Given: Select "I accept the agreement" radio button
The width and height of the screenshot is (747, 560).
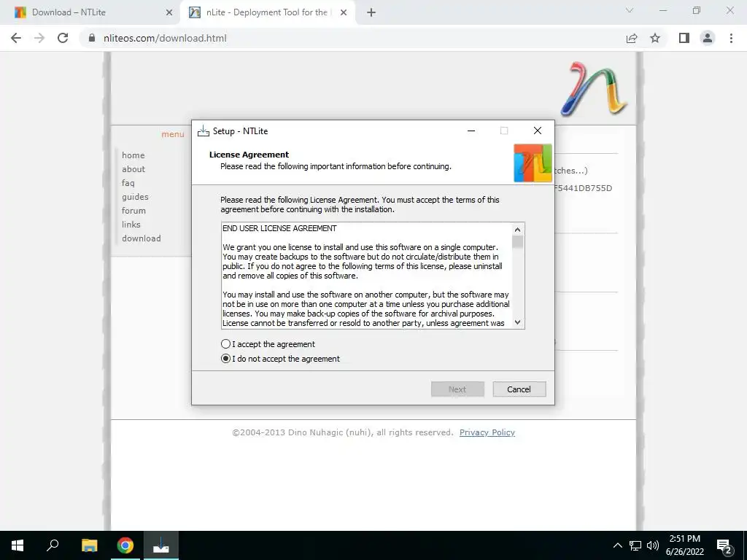Looking at the screenshot, I should (x=226, y=344).
